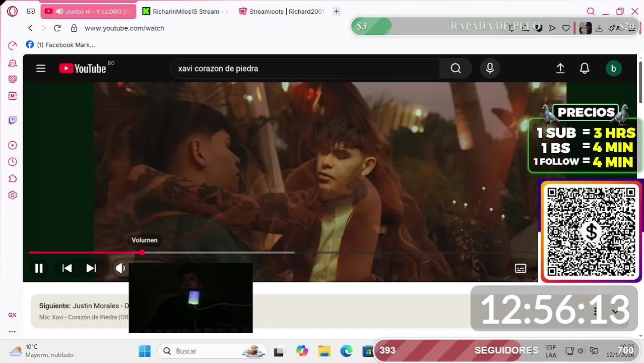Open the GX Cleaner sidebar icon

point(13,63)
